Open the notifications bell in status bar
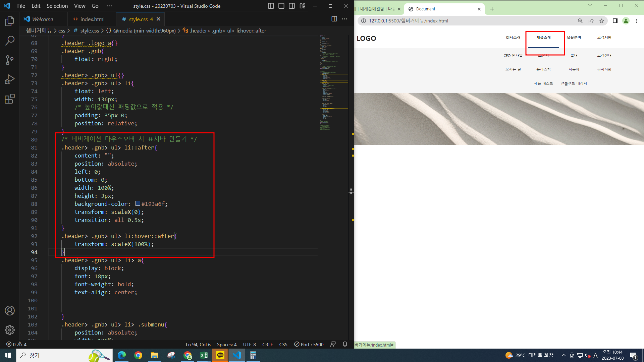644x362 pixels. [x=345, y=344]
